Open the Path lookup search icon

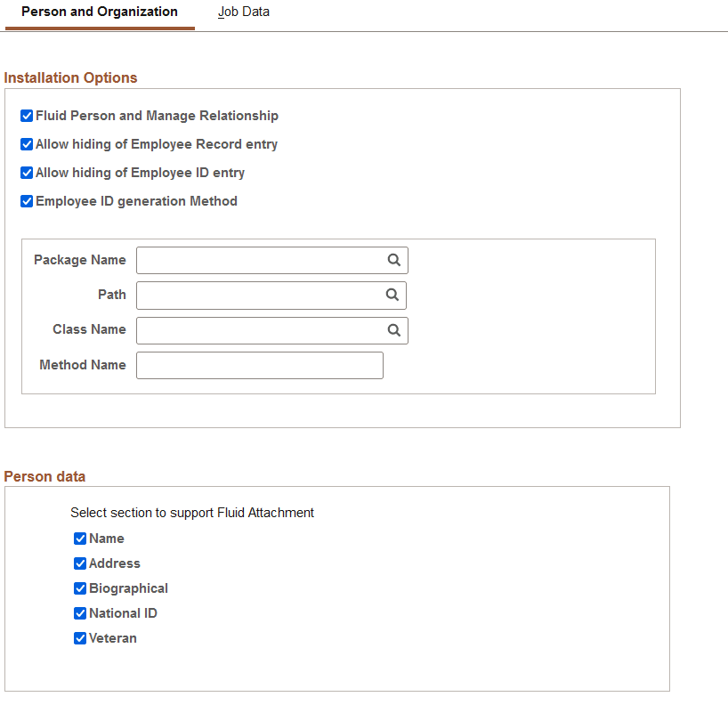[392, 295]
